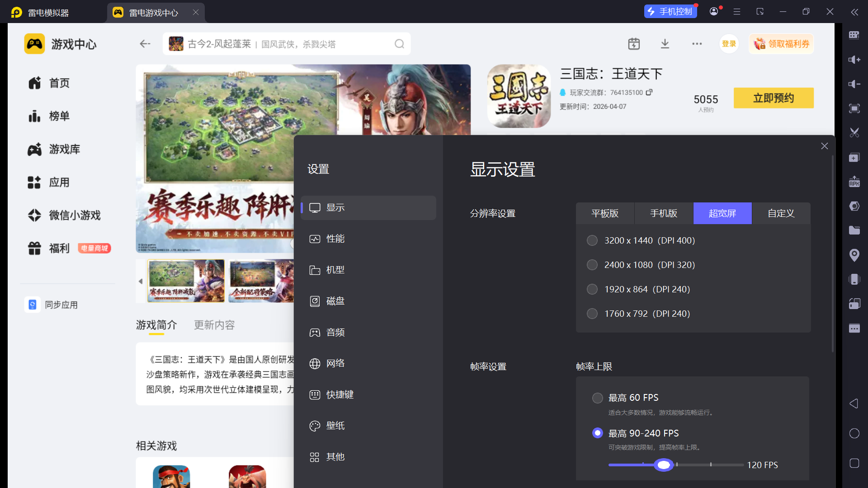Open the 性能 settings section
Viewport: 868px width, 488px height.
point(335,239)
